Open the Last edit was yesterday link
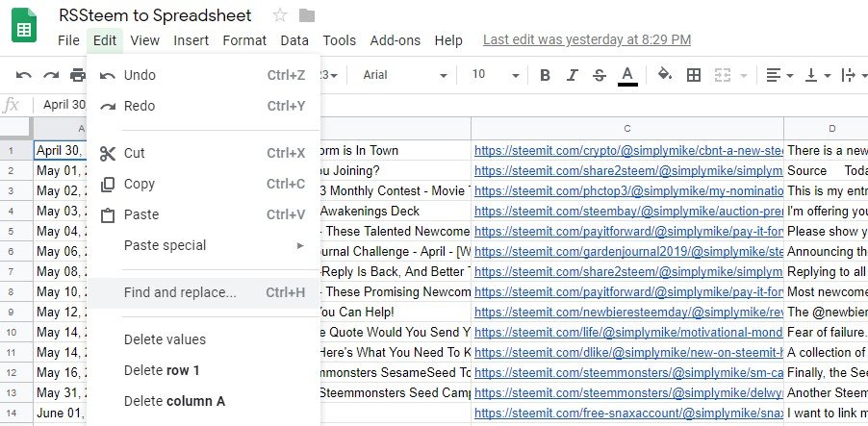The image size is (868, 426). 587,39
